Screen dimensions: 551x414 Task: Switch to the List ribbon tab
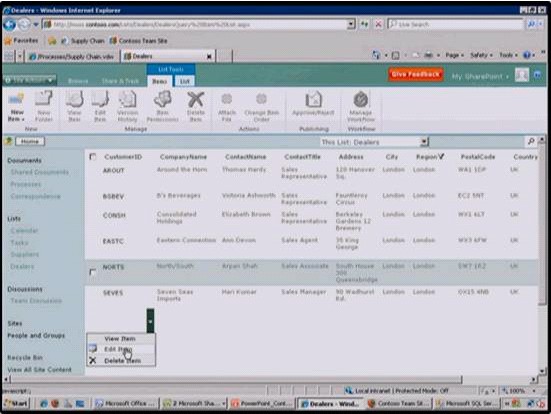coord(184,81)
